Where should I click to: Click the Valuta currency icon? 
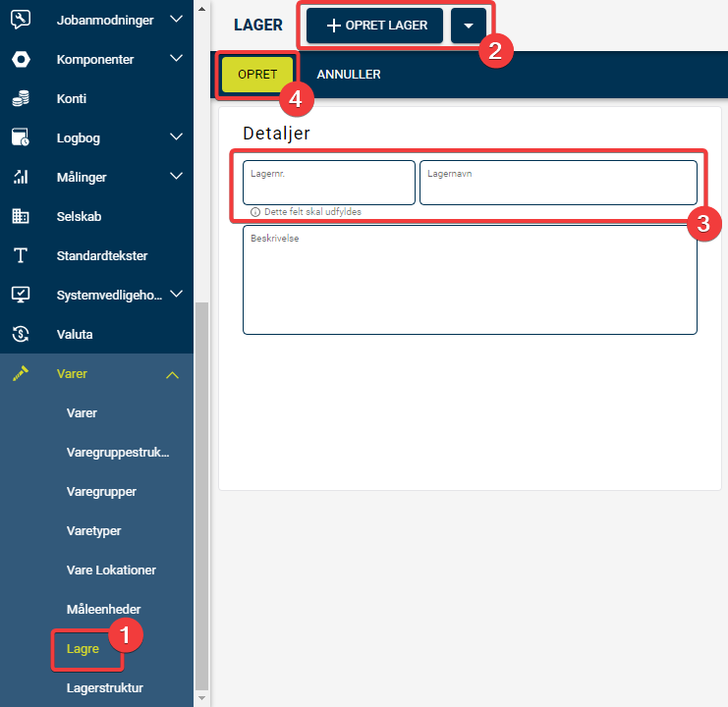tap(21, 334)
